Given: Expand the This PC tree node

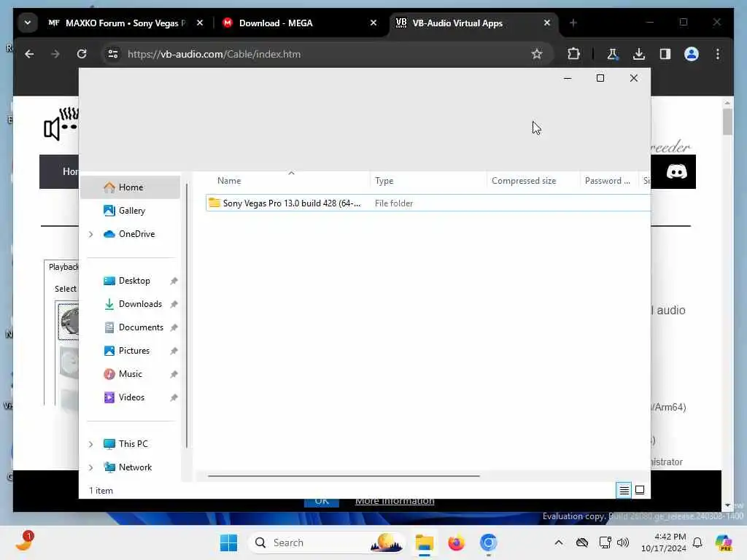Looking at the screenshot, I should click(90, 444).
